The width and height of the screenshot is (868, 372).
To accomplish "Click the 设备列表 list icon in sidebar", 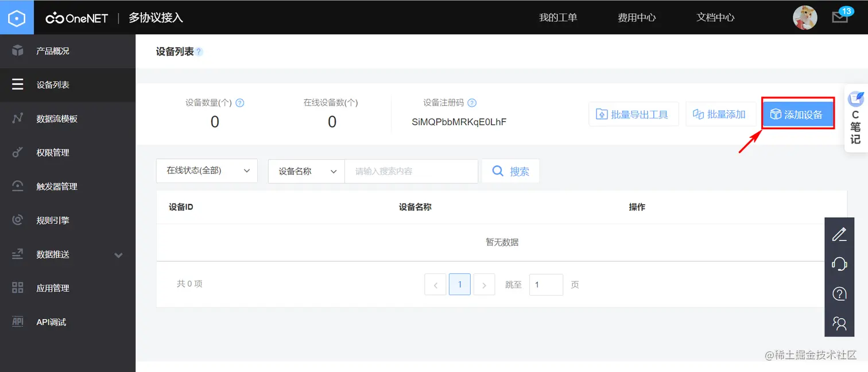I will coord(18,84).
